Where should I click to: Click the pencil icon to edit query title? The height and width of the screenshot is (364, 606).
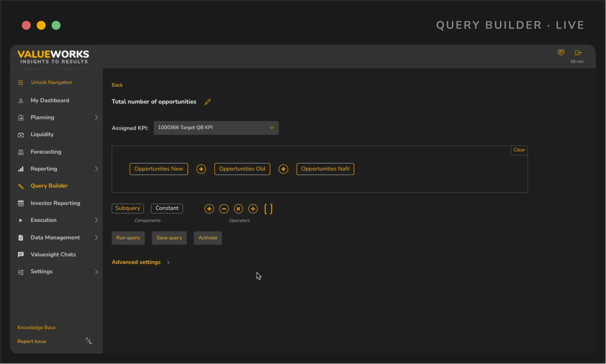[x=208, y=102]
